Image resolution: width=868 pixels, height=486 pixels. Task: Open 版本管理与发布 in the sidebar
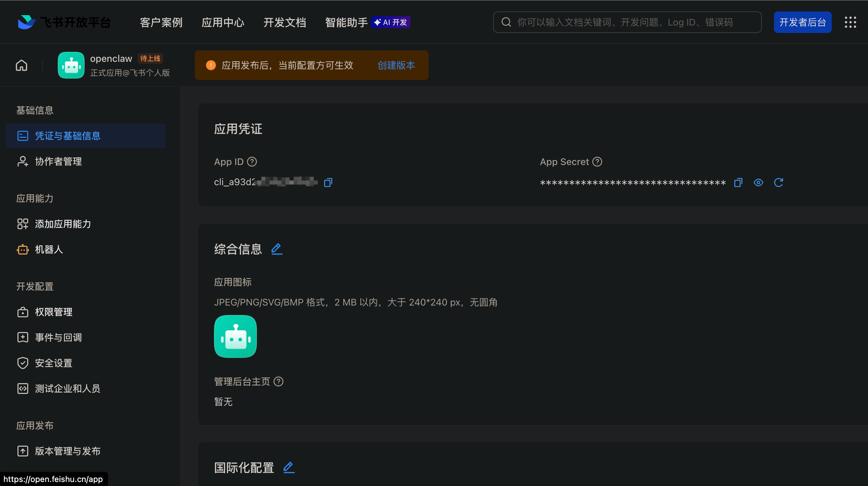[85, 451]
